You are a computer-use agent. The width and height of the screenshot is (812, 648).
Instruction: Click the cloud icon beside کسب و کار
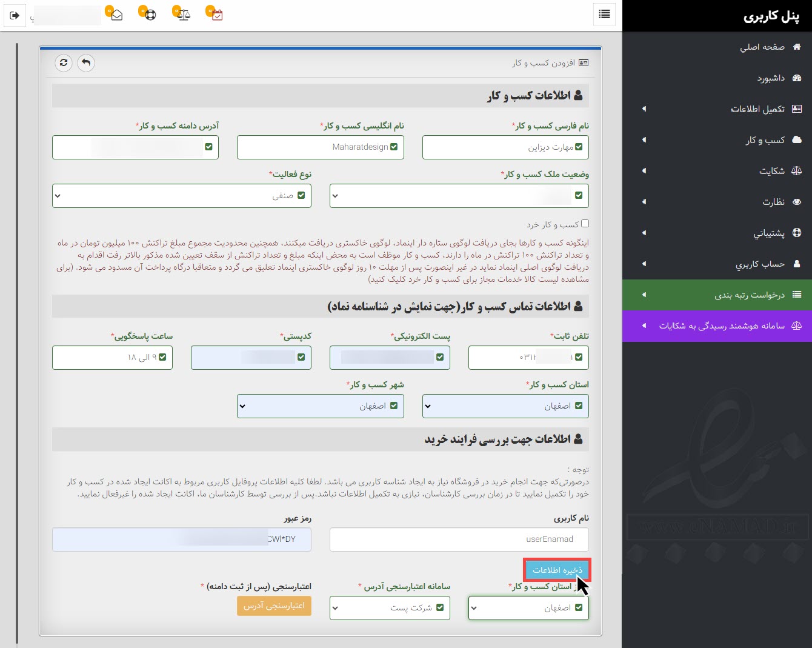797,139
